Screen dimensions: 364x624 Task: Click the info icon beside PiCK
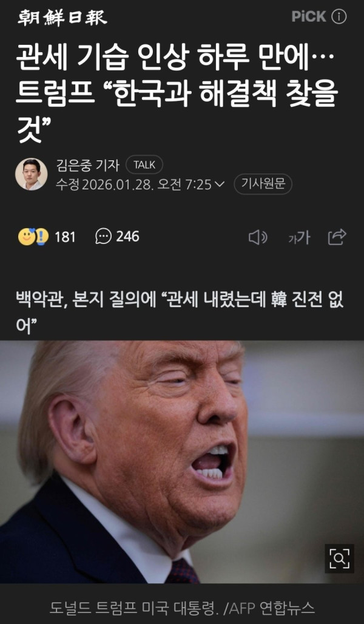point(339,17)
